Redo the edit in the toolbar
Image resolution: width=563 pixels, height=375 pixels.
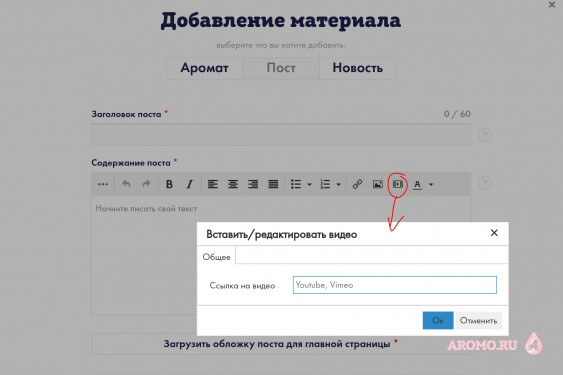(x=146, y=184)
